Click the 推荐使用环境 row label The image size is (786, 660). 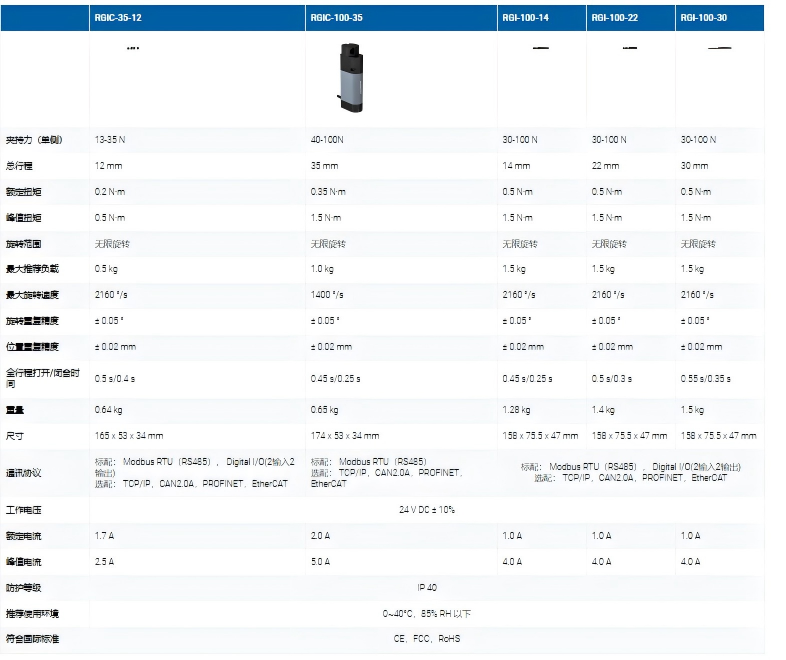click(32, 613)
